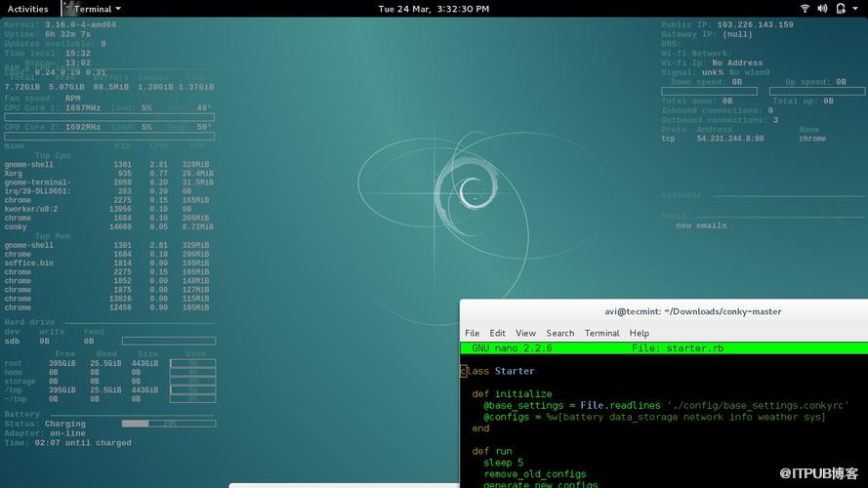
Task: Click the 'class Starter' line in nano
Action: (498, 371)
